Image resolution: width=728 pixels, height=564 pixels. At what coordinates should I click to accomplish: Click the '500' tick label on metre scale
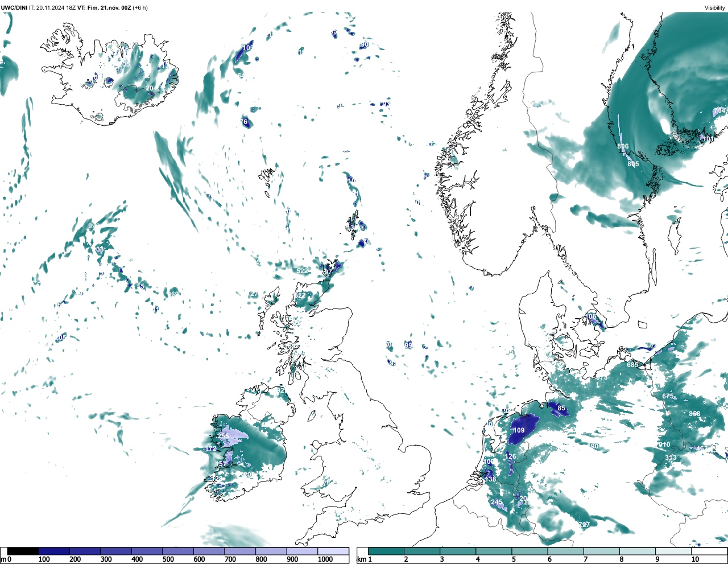(x=168, y=559)
